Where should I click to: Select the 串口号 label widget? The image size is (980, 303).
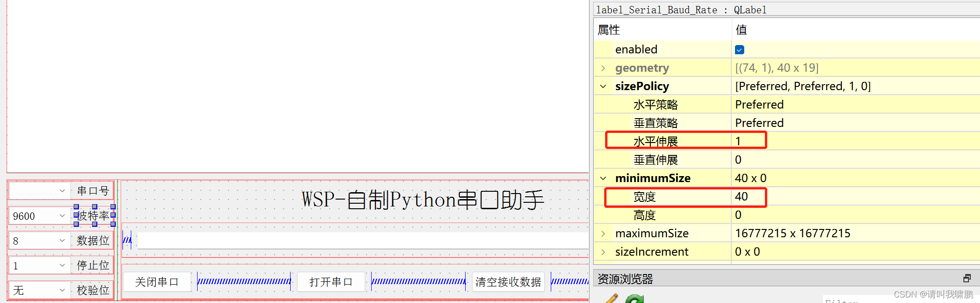click(93, 190)
